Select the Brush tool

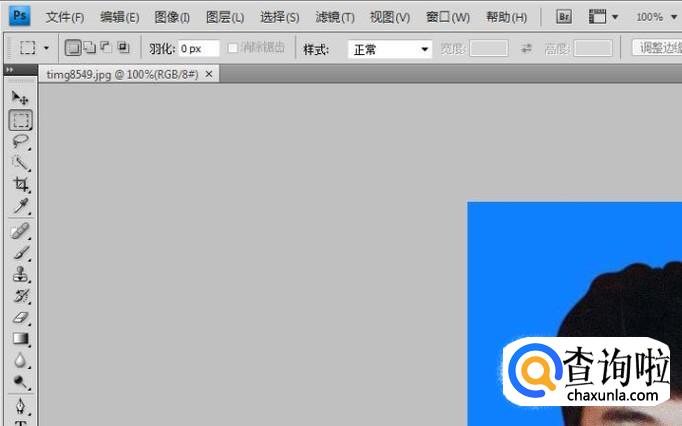[x=20, y=253]
